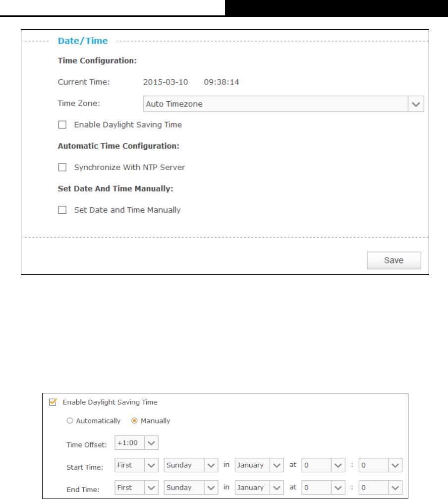
Task: Open End Time month dropdown showing January
Action: pos(259,488)
